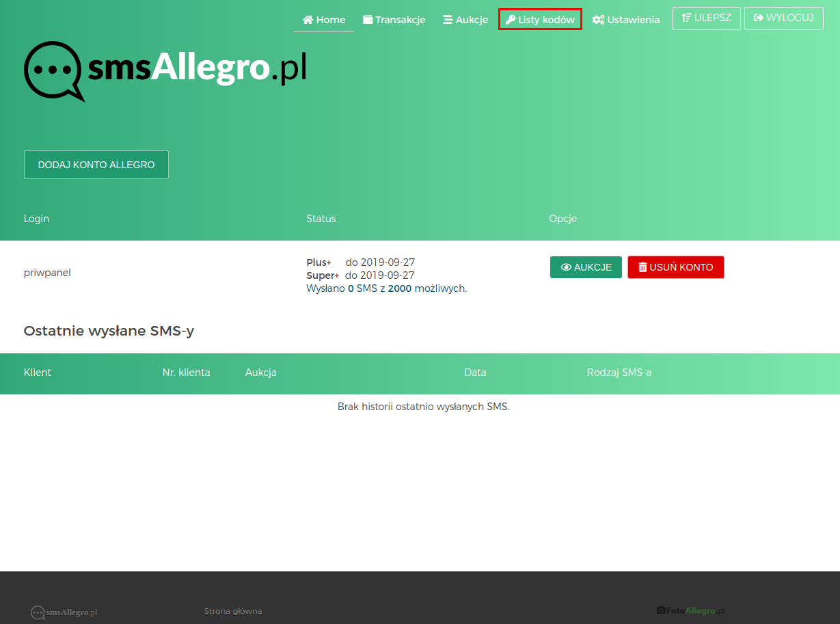
Task: Click the smsAllegro.pl header logo
Action: 165,70
